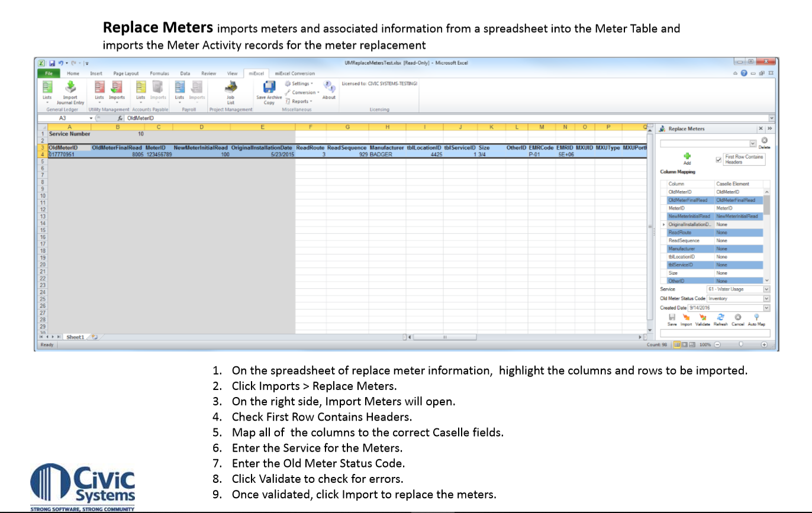Toggle First Row Contains Headers checkbox
Viewport: 812px width, 513px height.
[x=718, y=160]
